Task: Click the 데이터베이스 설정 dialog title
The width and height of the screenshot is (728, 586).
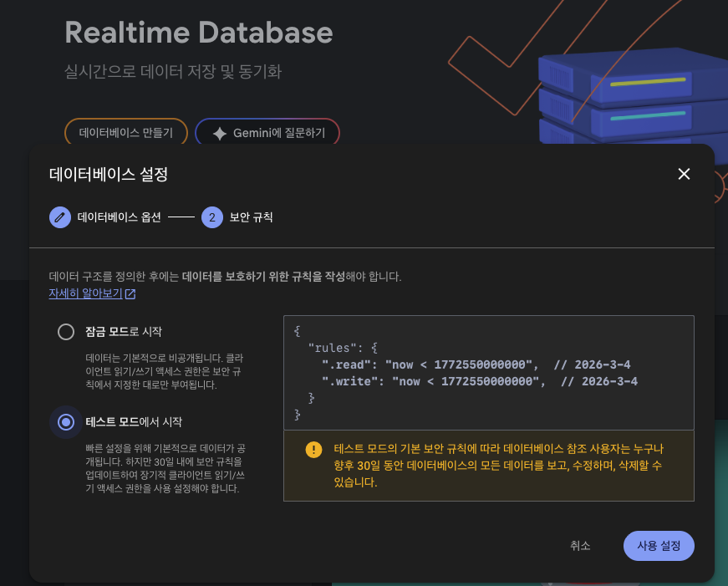Action: coord(109,175)
